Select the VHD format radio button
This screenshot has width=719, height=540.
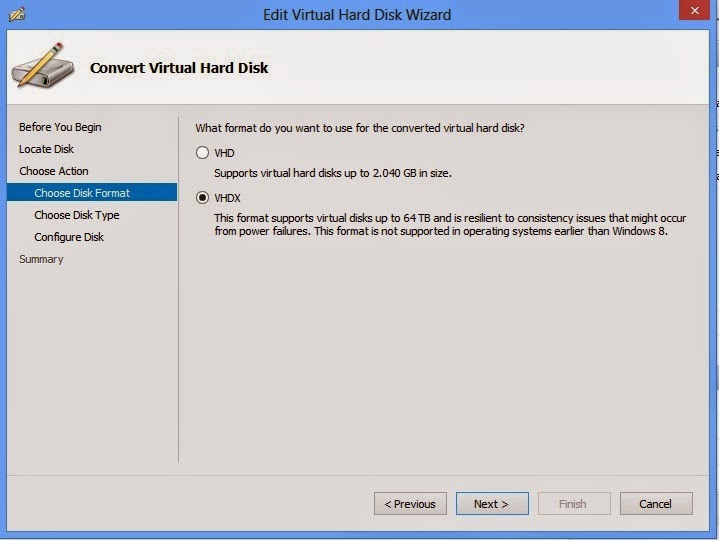(x=203, y=153)
